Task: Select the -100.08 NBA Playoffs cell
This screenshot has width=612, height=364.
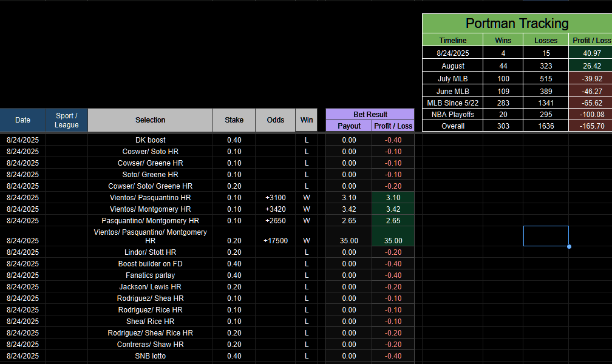Action: pos(591,114)
